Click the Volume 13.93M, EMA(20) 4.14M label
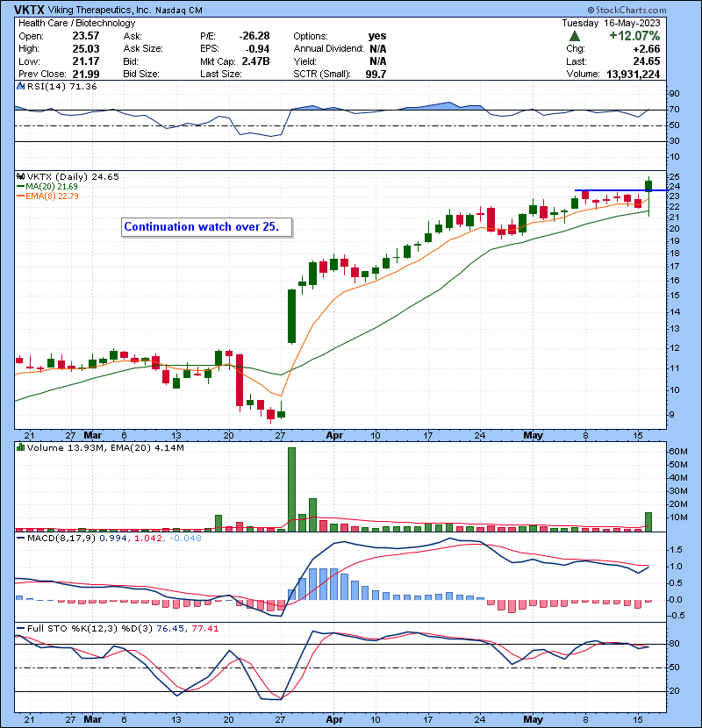This screenshot has width=702, height=728. 105,447
